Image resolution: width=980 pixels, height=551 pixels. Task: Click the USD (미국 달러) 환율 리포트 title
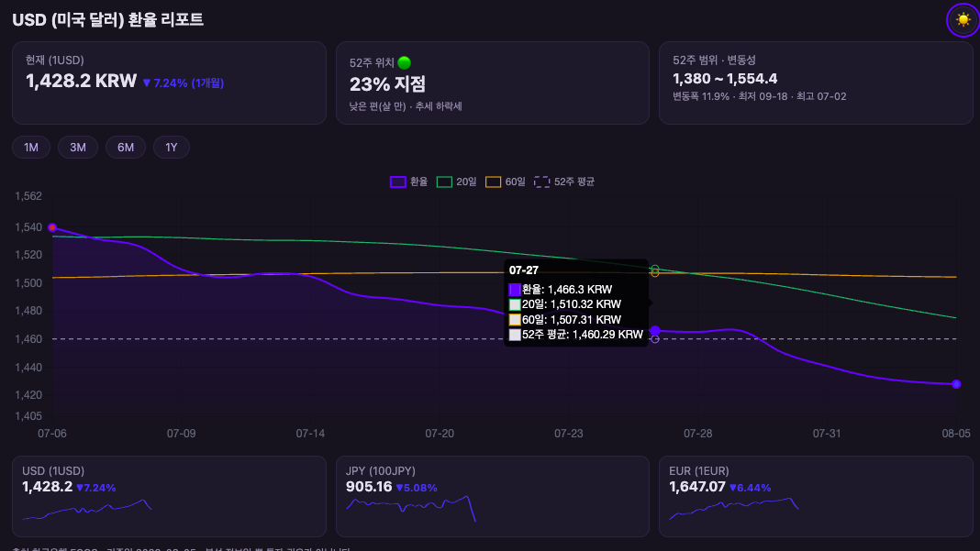(x=107, y=20)
